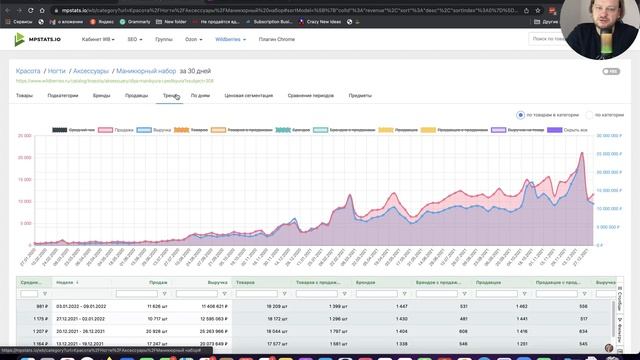This screenshot has height=360, width=640.
Task: Open the Subscription Busi... bookmark
Action: pos(269,22)
